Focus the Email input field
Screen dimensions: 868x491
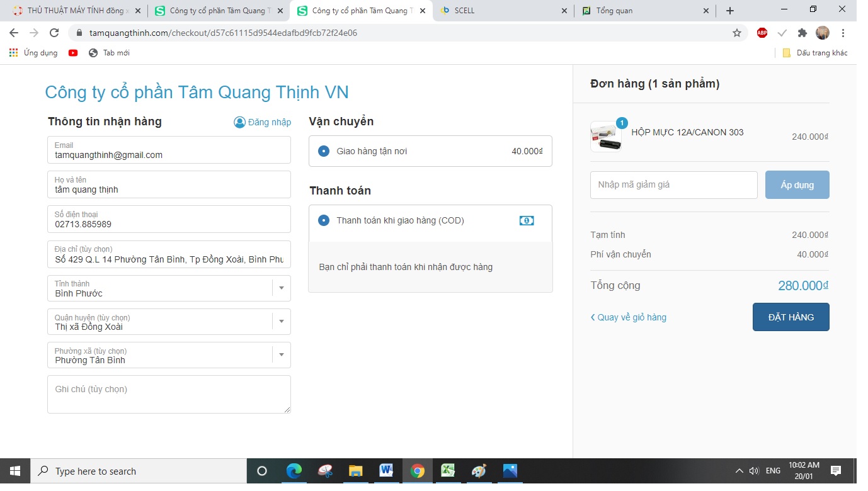click(x=169, y=150)
